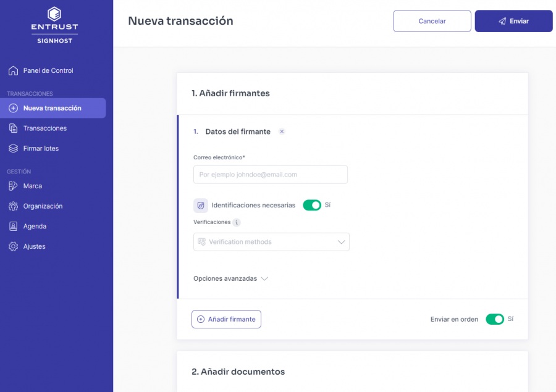Remove the signer with the X button
The height and width of the screenshot is (392, 556).
(x=282, y=131)
